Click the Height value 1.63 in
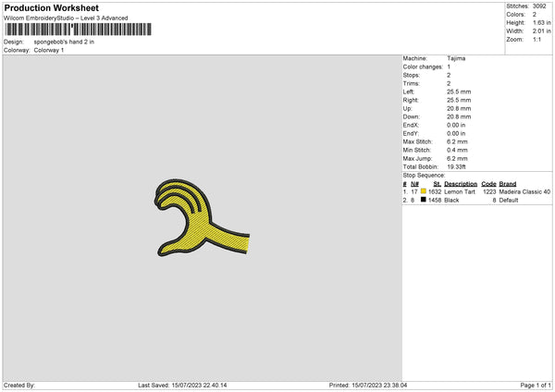Viewport: 555px width, 392px height. pyautogui.click(x=542, y=22)
